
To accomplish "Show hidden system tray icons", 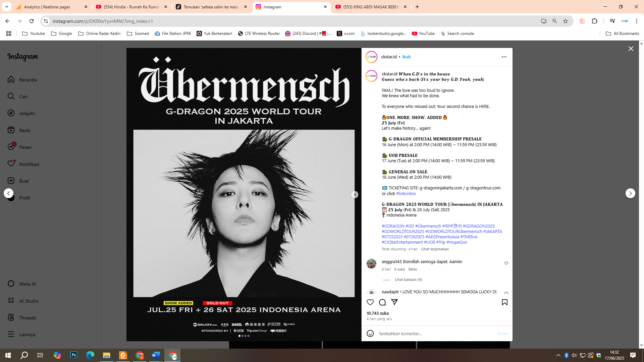I will [558, 355].
